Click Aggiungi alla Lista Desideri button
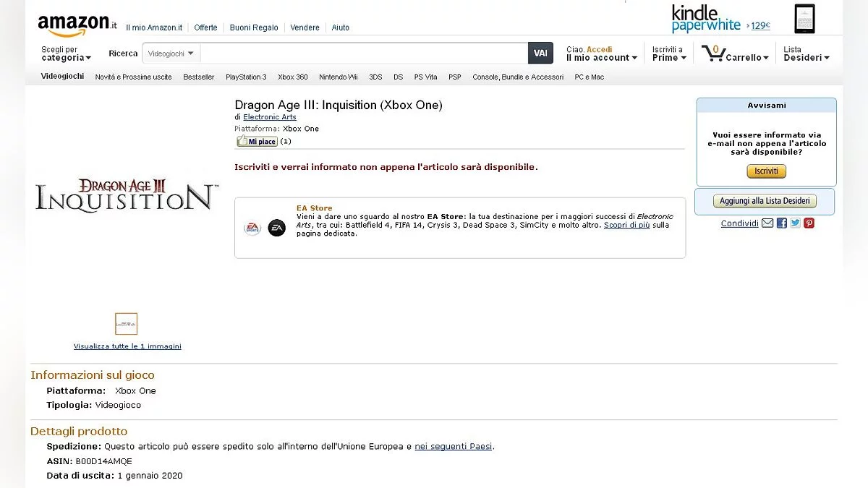The width and height of the screenshot is (868, 488). pyautogui.click(x=765, y=201)
